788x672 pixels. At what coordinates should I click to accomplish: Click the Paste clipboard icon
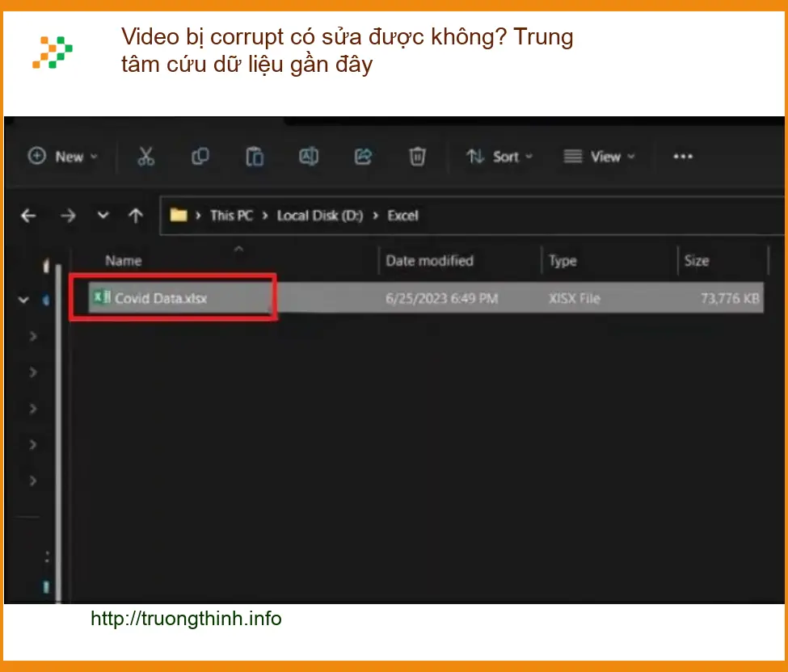coord(255,157)
